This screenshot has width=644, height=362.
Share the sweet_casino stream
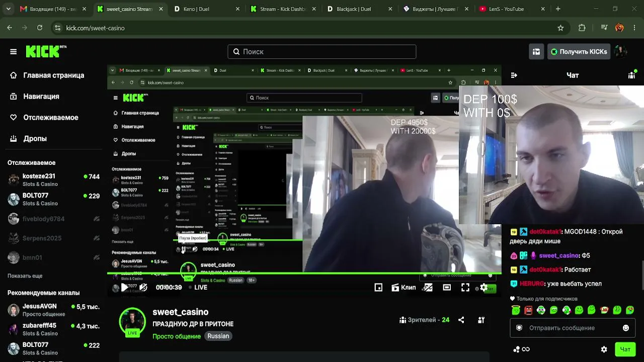point(461,320)
